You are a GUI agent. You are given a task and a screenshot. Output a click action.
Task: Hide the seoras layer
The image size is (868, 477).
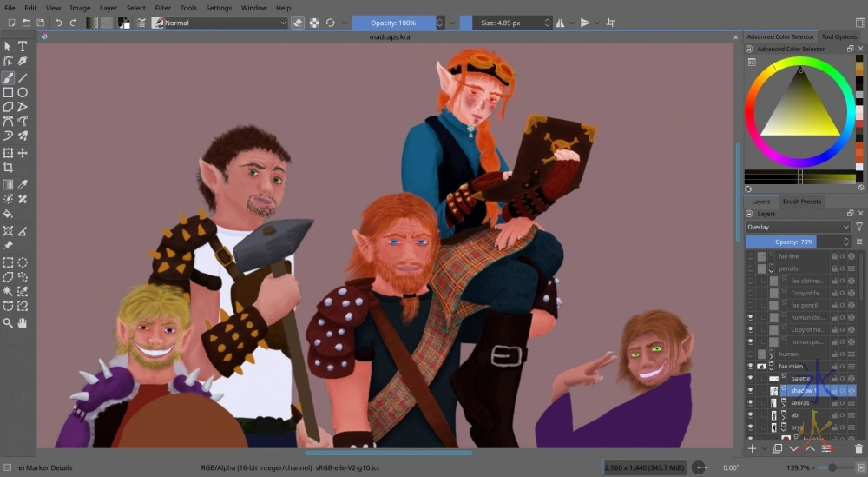(751, 403)
